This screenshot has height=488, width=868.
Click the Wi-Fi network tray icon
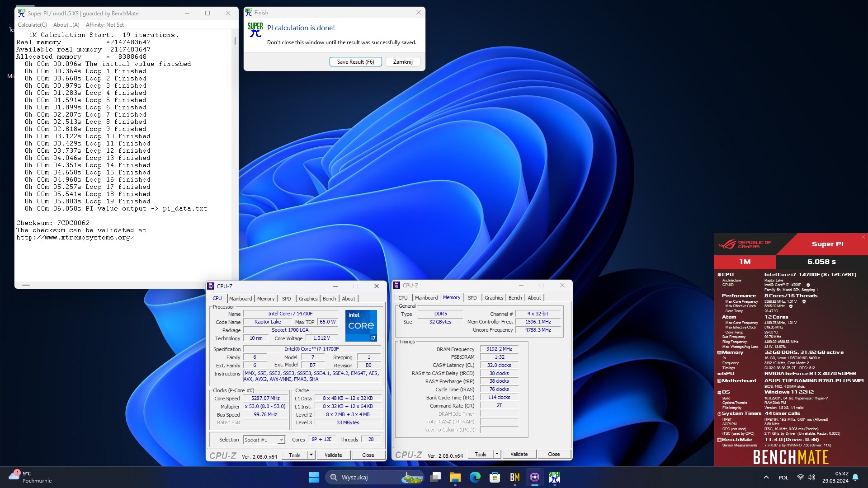click(x=800, y=477)
